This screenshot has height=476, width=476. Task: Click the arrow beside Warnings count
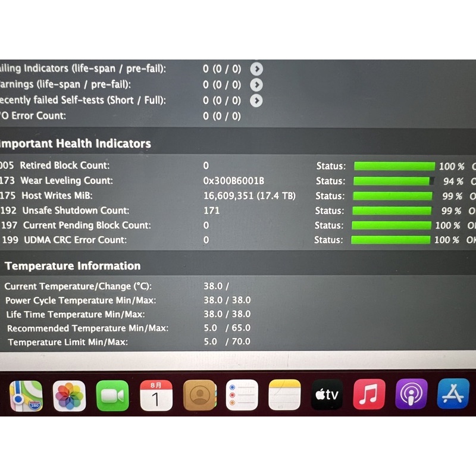[256, 85]
